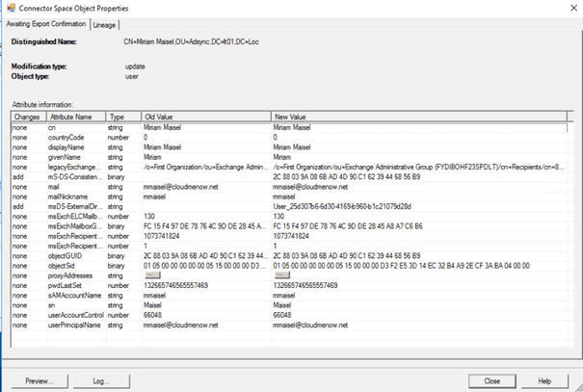
Task: Sort by the Changes column header
Action: tap(28, 116)
